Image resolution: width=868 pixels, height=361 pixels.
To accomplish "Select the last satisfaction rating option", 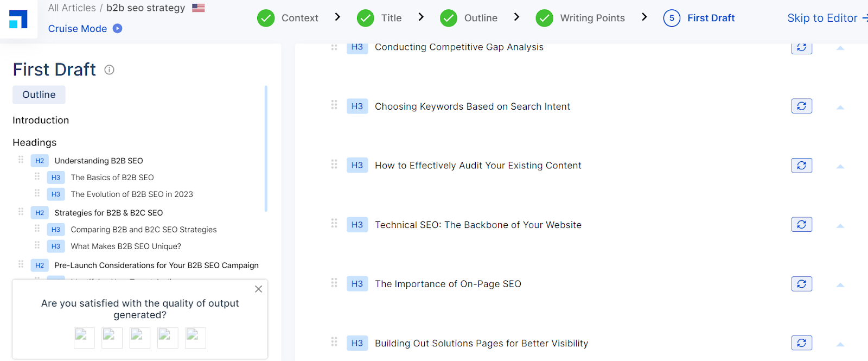I will click(x=195, y=337).
